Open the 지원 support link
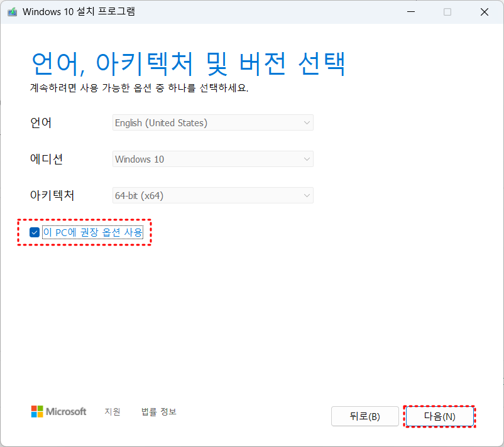The image size is (504, 447). pos(112,412)
